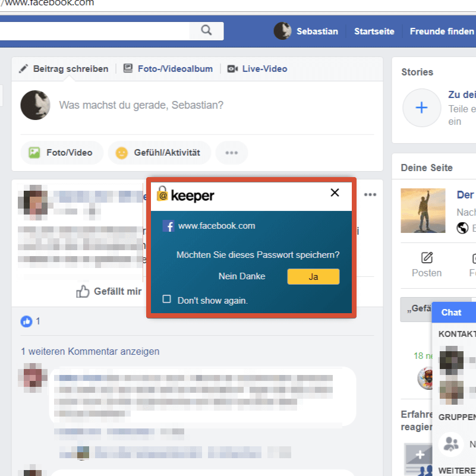Screen dimensions: 476x476
Task: Click the Posten edit icon
Action: tap(427, 258)
